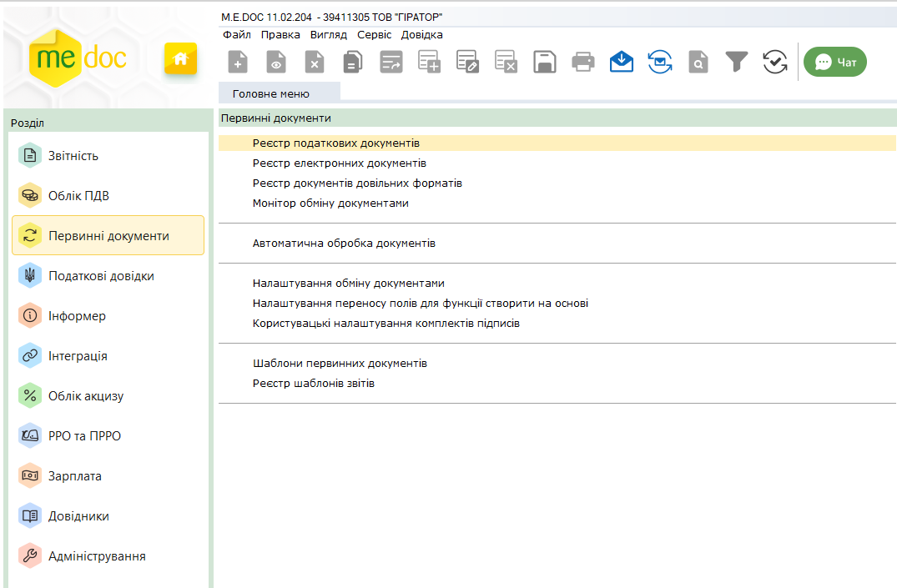Click the blue Receive mail envelope icon
Screen dimensions: 897x588
(x=622, y=62)
